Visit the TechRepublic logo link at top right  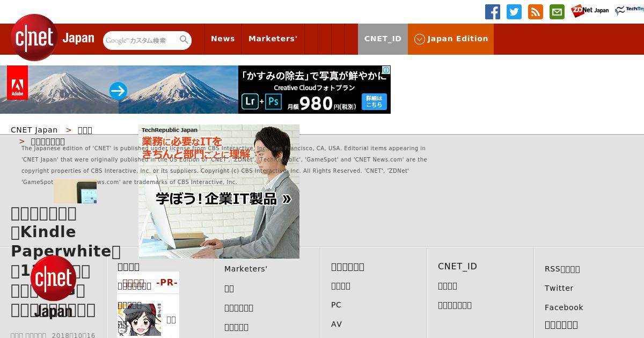629,11
